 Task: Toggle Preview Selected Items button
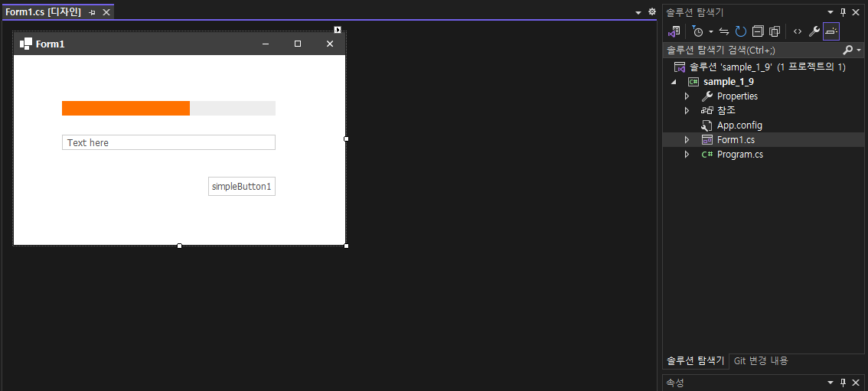pos(831,31)
